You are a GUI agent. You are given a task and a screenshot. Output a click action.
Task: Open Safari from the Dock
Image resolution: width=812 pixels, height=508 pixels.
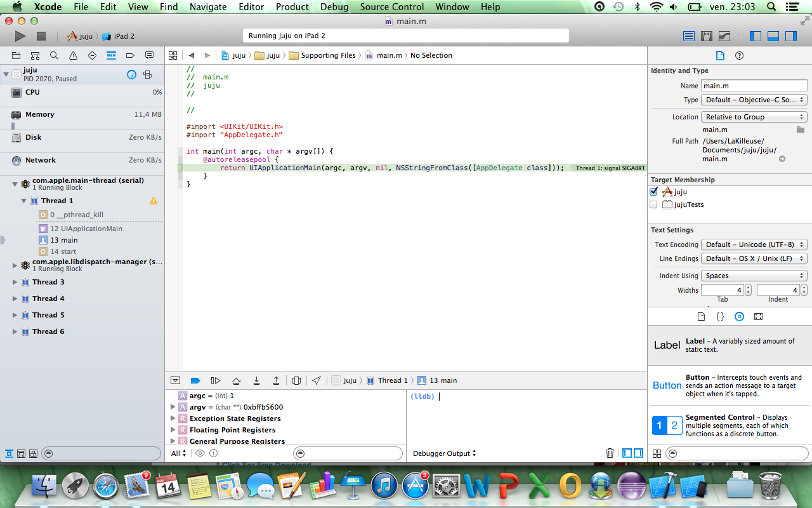click(x=106, y=486)
